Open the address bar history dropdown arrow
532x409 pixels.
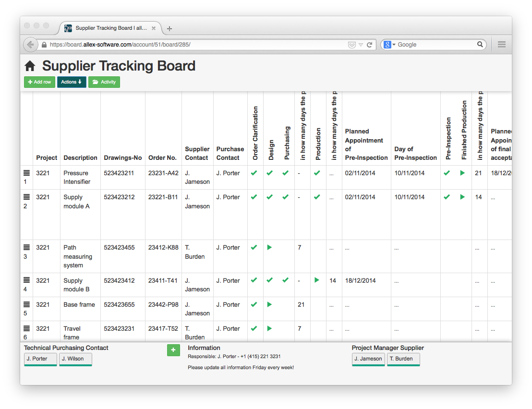point(361,45)
